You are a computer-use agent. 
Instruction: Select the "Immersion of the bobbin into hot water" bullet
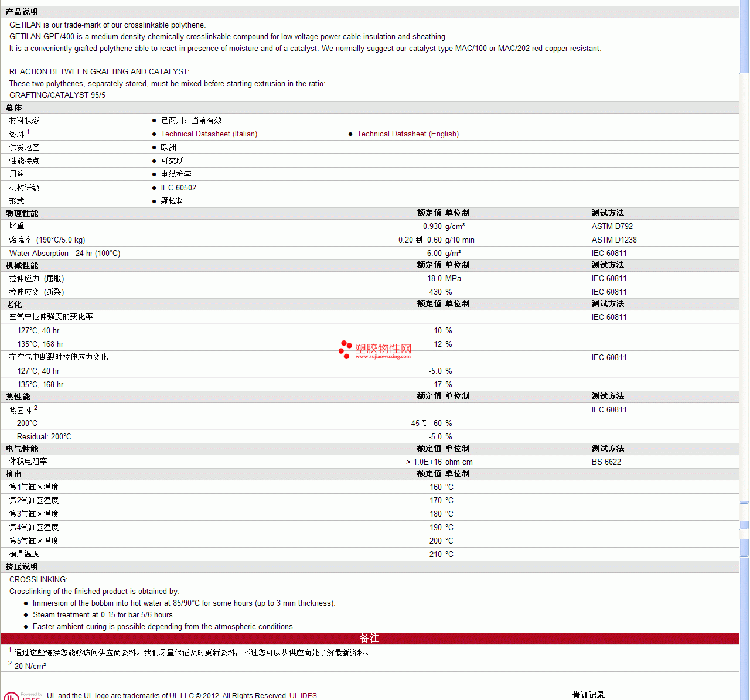coord(184,603)
